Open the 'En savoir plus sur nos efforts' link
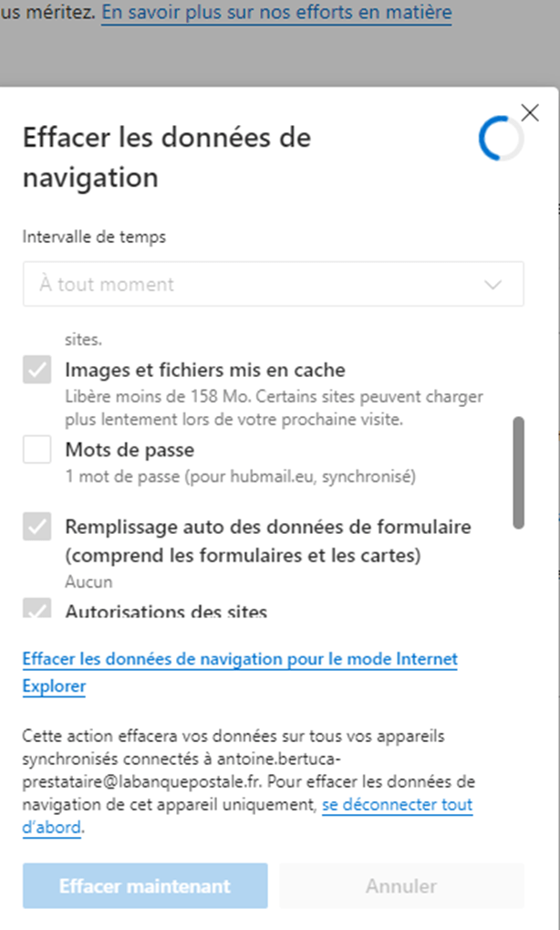560x930 pixels. 276,14
